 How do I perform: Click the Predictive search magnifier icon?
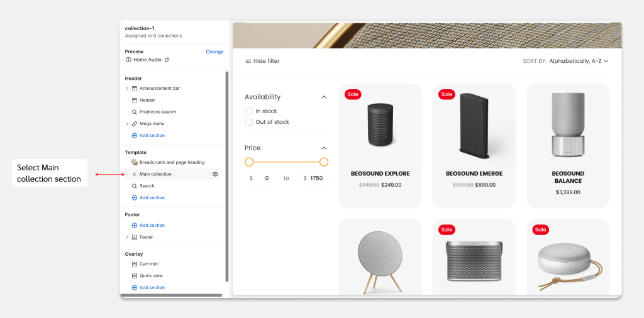tap(135, 112)
